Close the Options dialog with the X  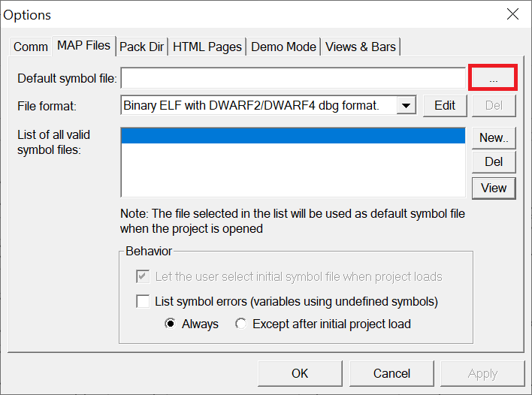[x=512, y=14]
